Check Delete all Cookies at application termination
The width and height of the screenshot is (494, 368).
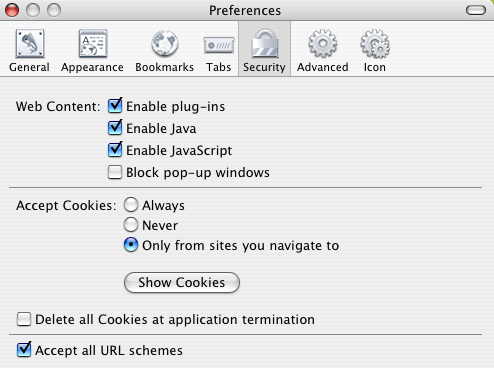[24, 319]
